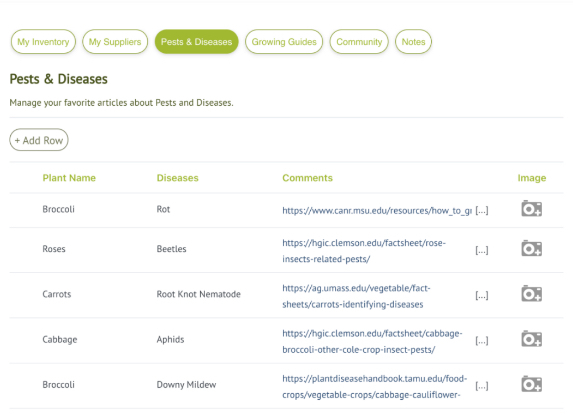
Task: Open the Growing Guides tab
Action: pyautogui.click(x=284, y=42)
